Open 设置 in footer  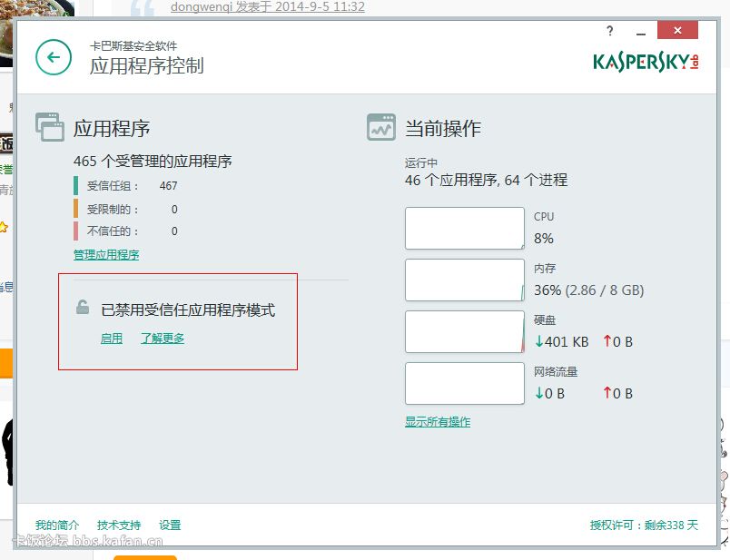[x=170, y=526]
